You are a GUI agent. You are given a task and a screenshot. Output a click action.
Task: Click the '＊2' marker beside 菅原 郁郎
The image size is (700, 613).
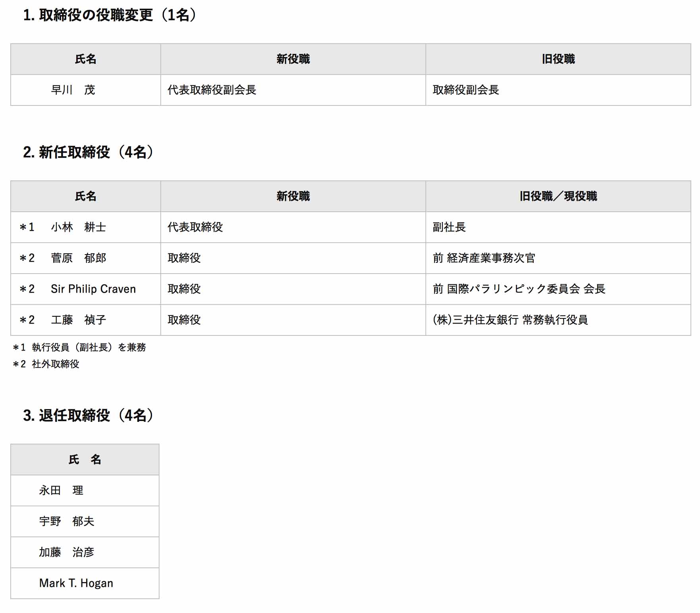[x=27, y=258]
